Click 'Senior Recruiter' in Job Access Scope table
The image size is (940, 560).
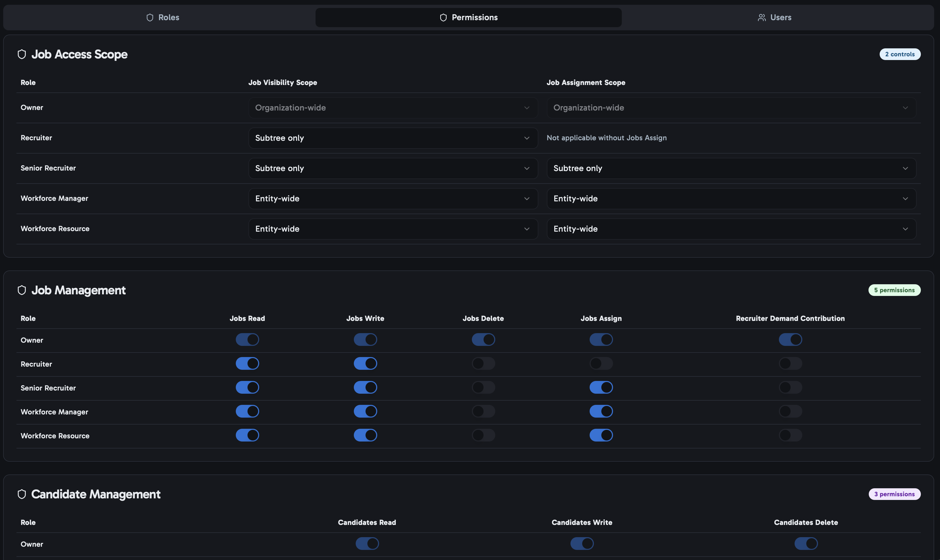(x=48, y=168)
